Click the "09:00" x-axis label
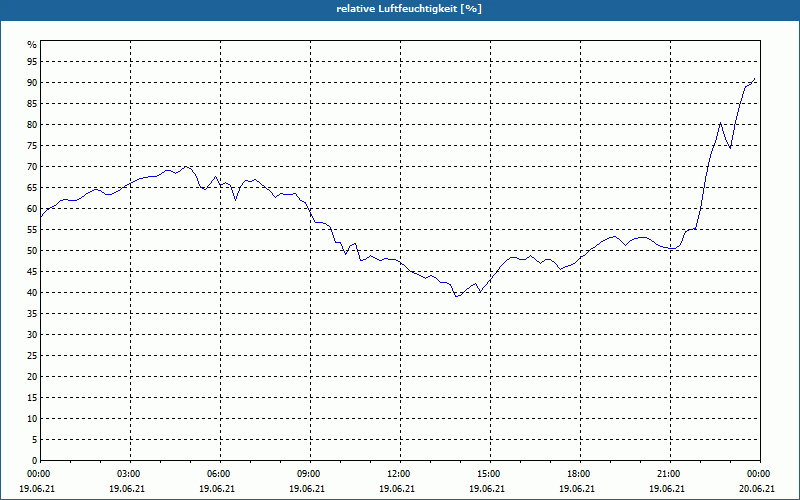The height and width of the screenshot is (500, 800). [310, 474]
